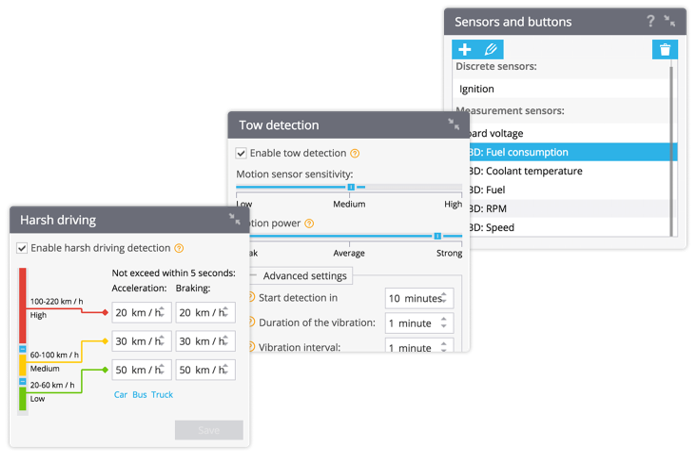Click lower speed range divider handle
The width and height of the screenshot is (695, 456).
[23, 381]
